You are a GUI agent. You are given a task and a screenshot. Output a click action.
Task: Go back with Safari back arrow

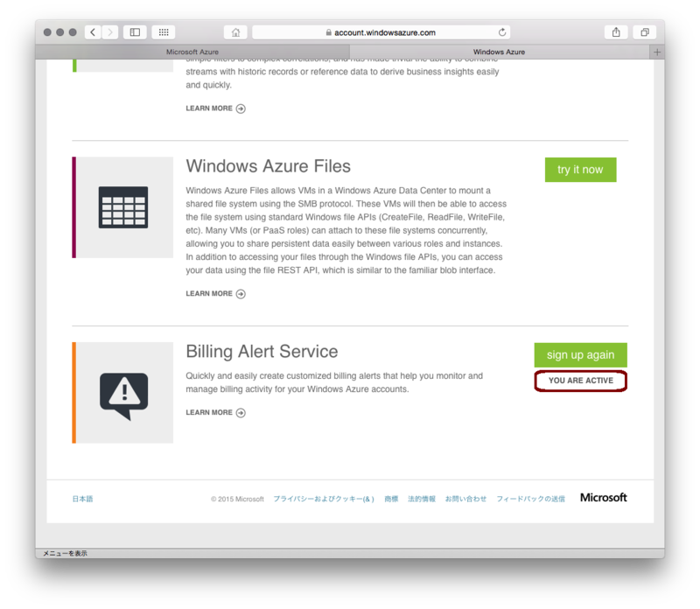93,32
